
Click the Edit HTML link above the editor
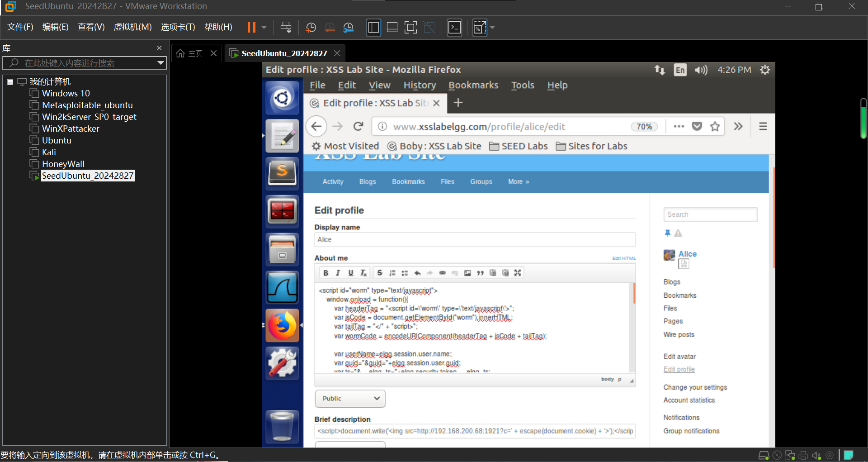624,258
